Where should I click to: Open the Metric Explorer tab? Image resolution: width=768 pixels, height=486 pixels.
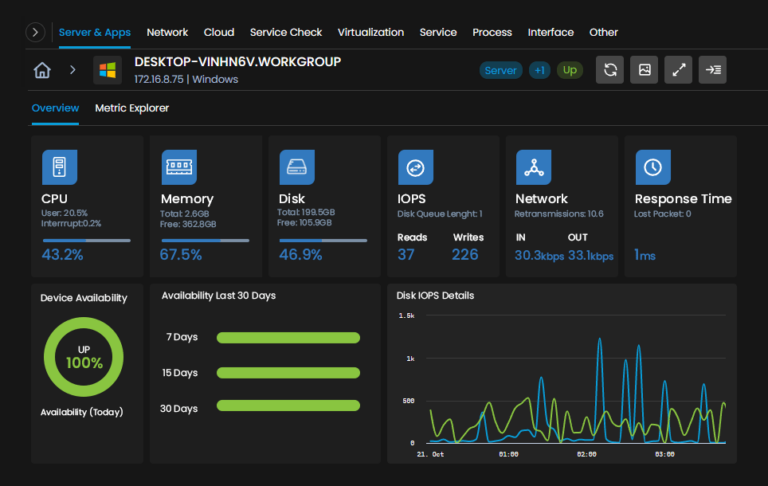click(132, 108)
